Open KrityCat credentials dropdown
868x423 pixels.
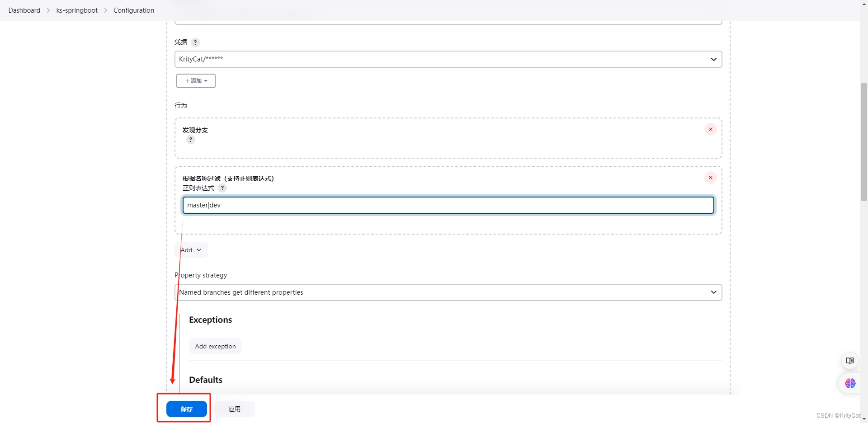tap(448, 59)
